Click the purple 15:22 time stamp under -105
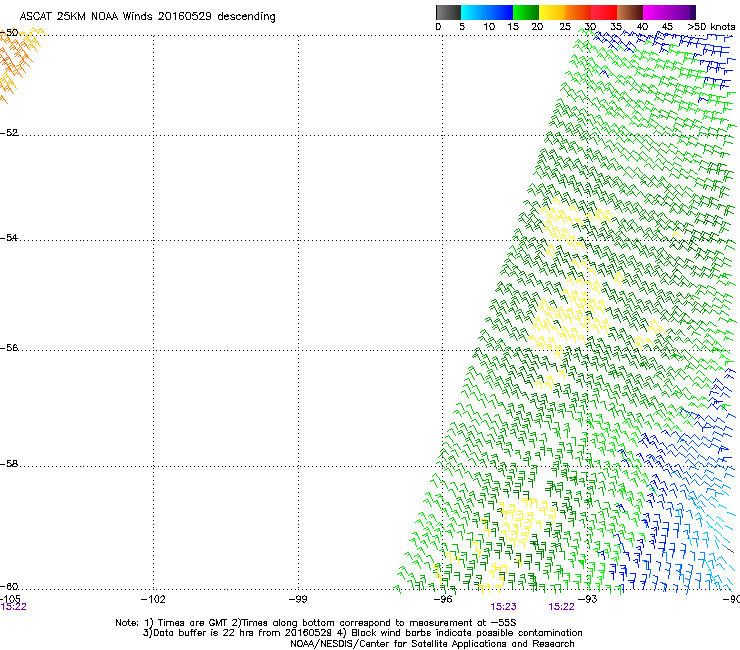The width and height of the screenshot is (740, 650). [x=13, y=607]
